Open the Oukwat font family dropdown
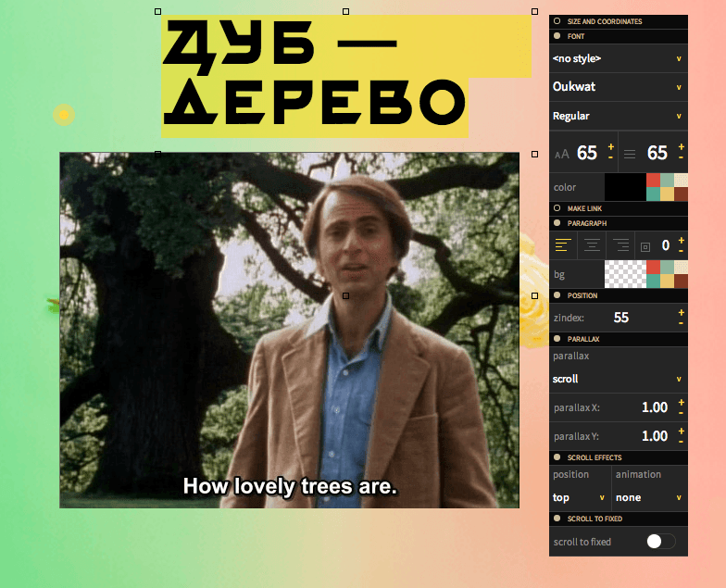Image resolution: width=726 pixels, height=588 pixels. [619, 87]
